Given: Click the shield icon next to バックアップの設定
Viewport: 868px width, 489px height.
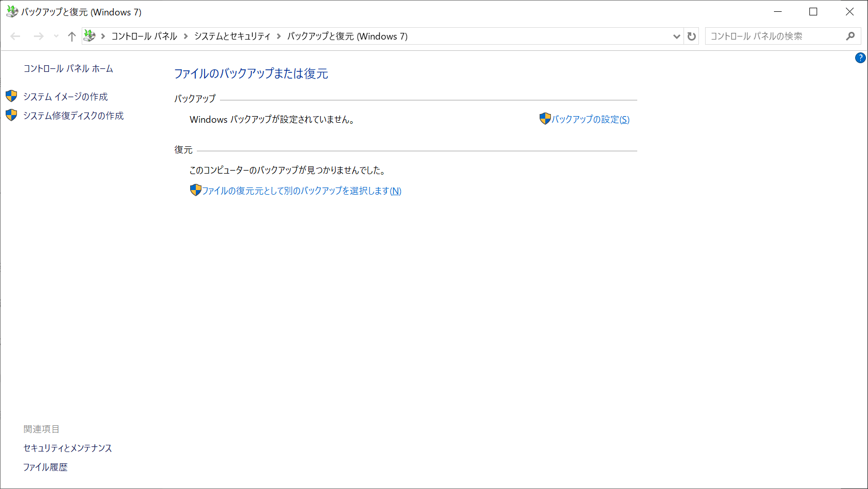Looking at the screenshot, I should pyautogui.click(x=544, y=119).
